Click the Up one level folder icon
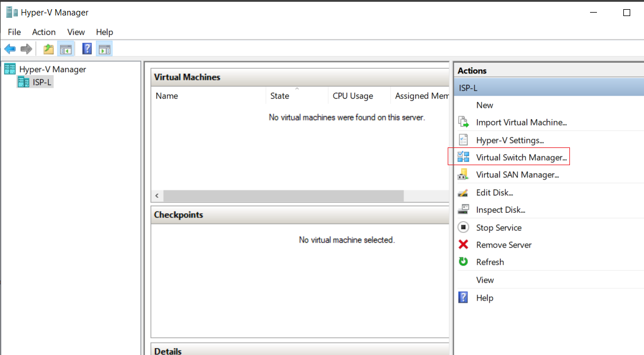 (48, 49)
